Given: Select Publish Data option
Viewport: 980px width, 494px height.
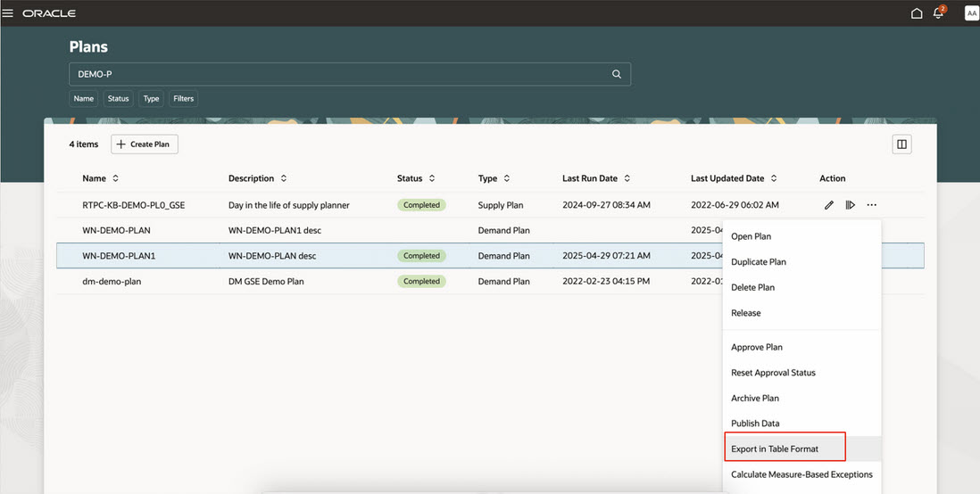Looking at the screenshot, I should [801, 424].
